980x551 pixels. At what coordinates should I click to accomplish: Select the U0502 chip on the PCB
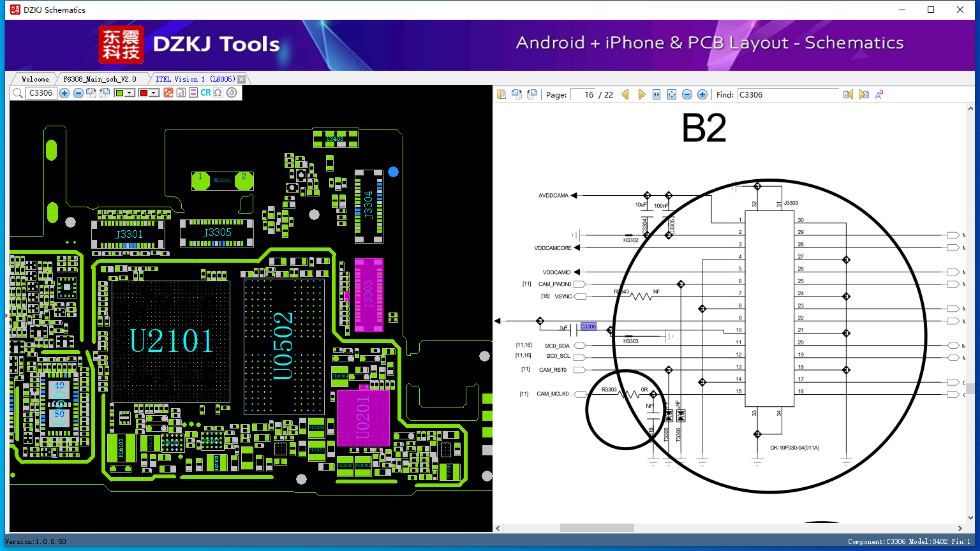tap(284, 346)
